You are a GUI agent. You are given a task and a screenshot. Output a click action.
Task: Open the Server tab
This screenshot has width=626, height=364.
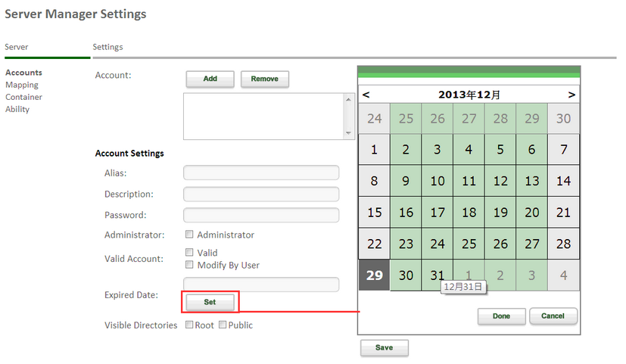pyautogui.click(x=17, y=47)
